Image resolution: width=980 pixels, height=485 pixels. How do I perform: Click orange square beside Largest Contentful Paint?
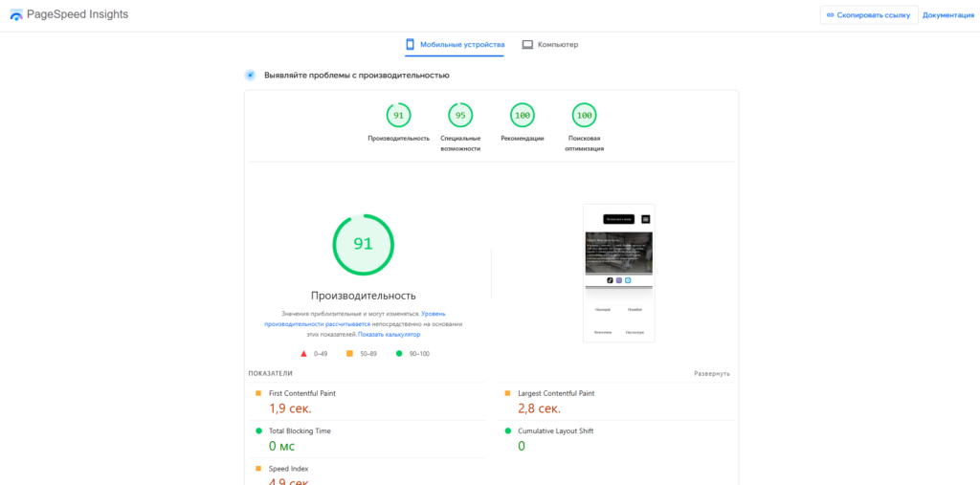pos(508,394)
